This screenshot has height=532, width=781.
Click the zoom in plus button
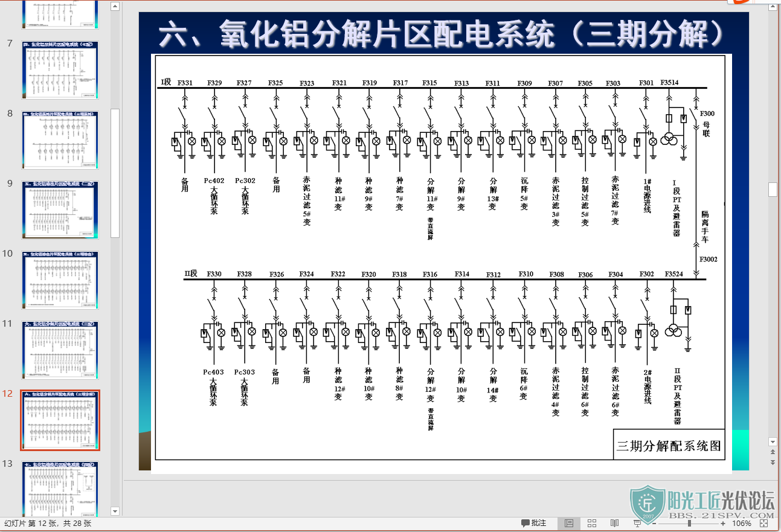click(x=722, y=523)
